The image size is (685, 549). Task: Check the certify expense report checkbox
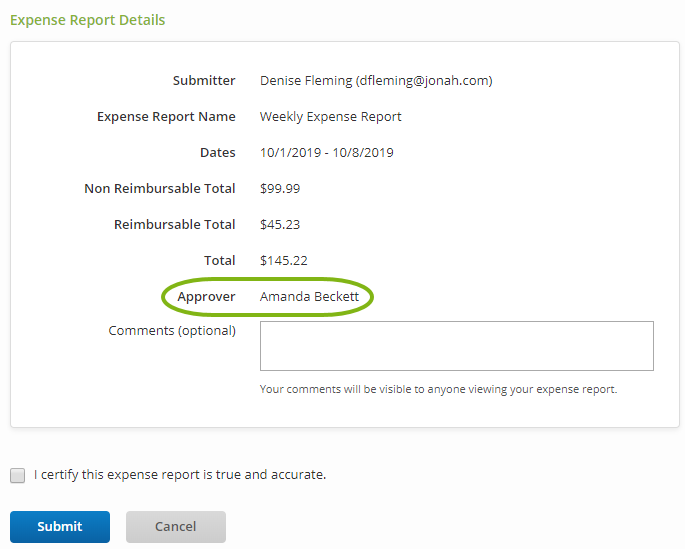click(x=17, y=475)
